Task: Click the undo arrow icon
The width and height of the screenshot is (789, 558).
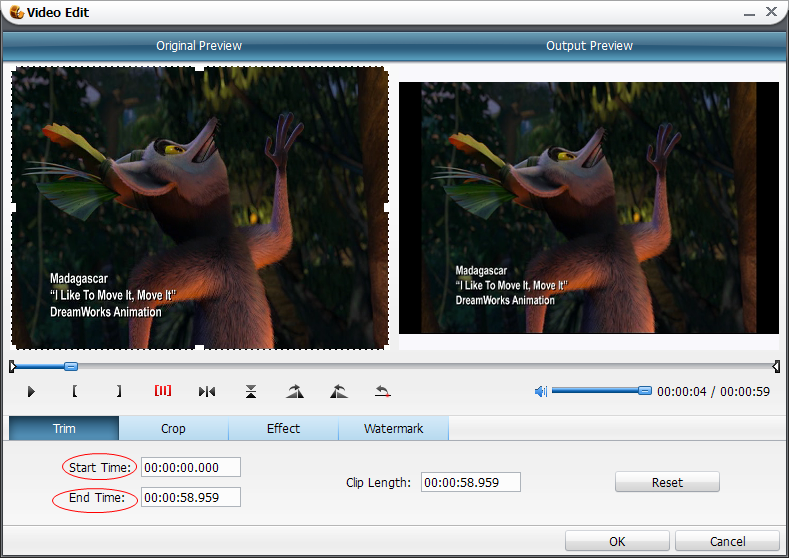Action: 382,391
